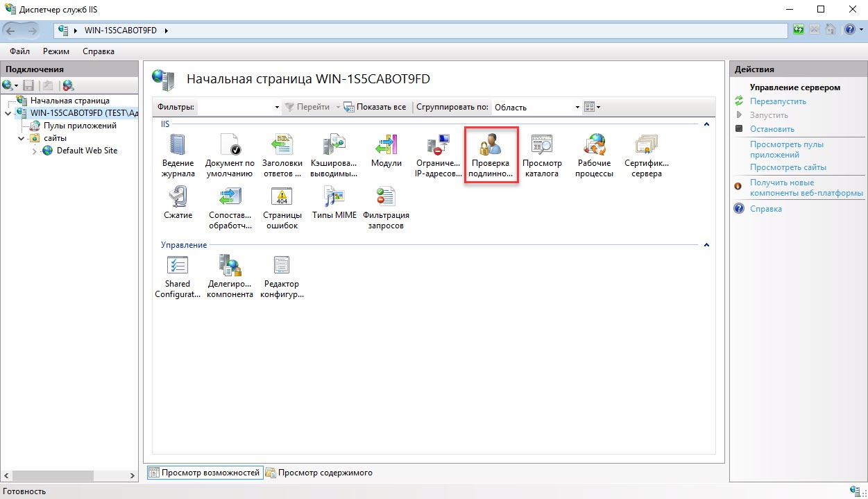Screen dimensions: 868x499
Task: Switch to Просмотр возможностей tab
Action: coord(205,473)
